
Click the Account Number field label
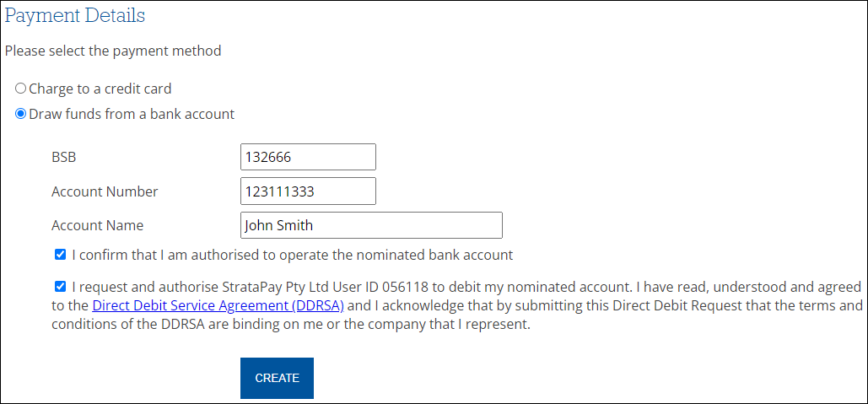tap(105, 191)
